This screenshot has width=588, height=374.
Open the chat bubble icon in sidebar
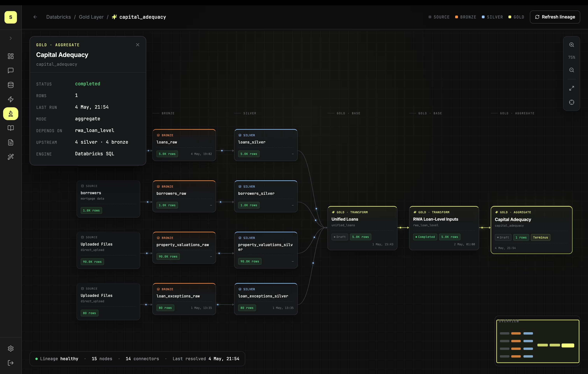(x=10, y=71)
